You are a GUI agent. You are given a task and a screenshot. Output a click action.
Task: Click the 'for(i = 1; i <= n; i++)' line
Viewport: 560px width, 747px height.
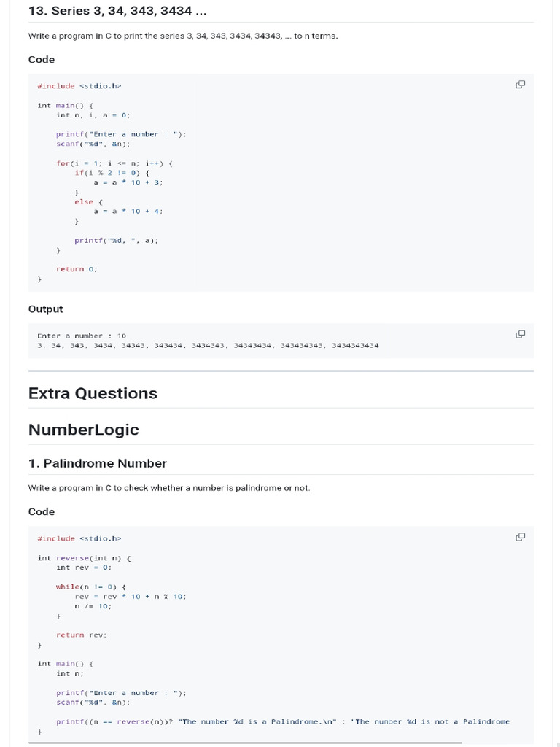click(114, 163)
